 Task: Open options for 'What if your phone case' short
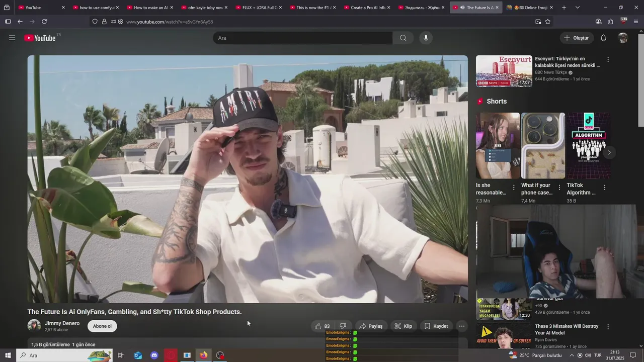tap(559, 188)
